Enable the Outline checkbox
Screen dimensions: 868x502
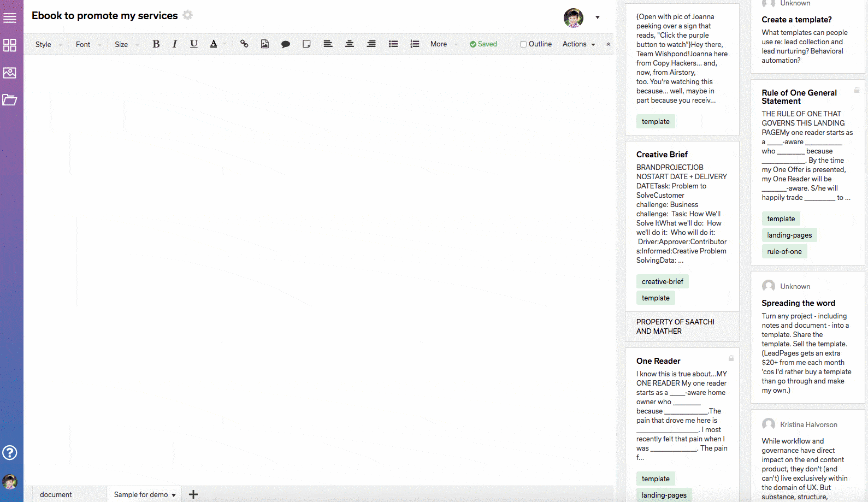click(x=523, y=44)
